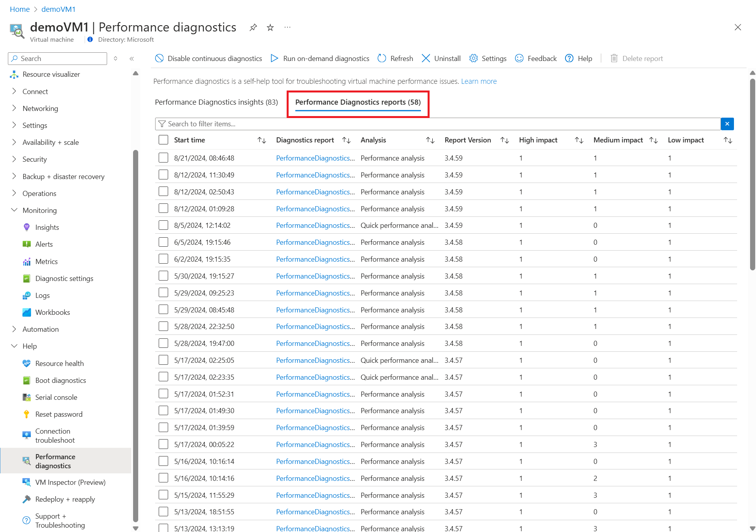This screenshot has width=756, height=532.
Task: Expand the Security section
Action: click(15, 159)
